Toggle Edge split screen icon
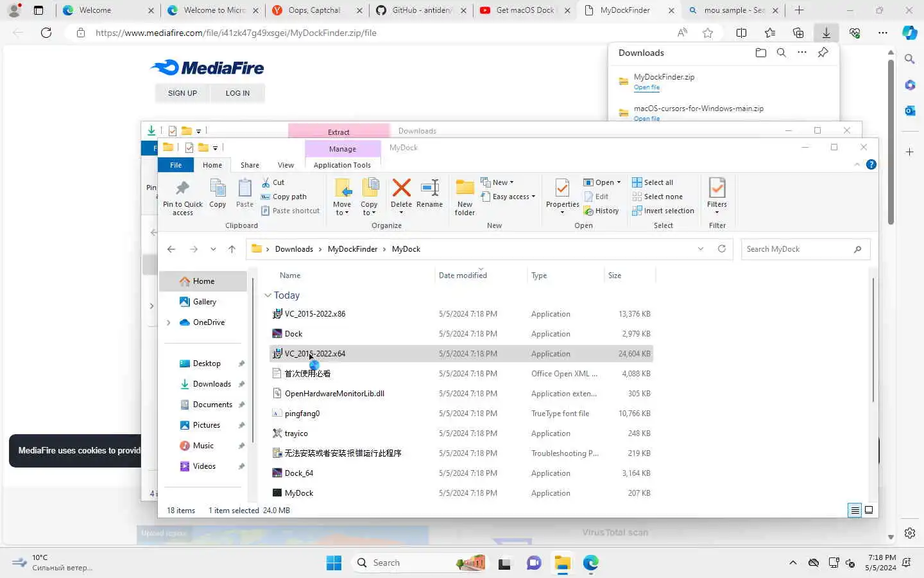Viewport: 924px width, 578px height. coord(741,33)
